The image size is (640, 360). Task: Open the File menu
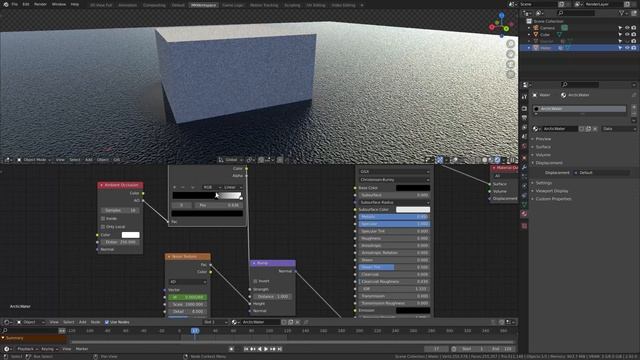pyautogui.click(x=15, y=4)
